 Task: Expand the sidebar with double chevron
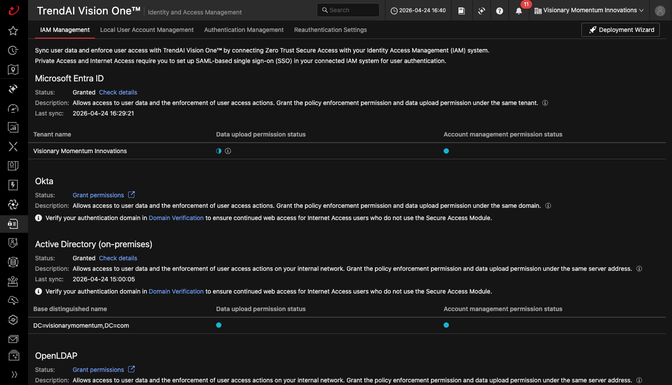[14, 374]
